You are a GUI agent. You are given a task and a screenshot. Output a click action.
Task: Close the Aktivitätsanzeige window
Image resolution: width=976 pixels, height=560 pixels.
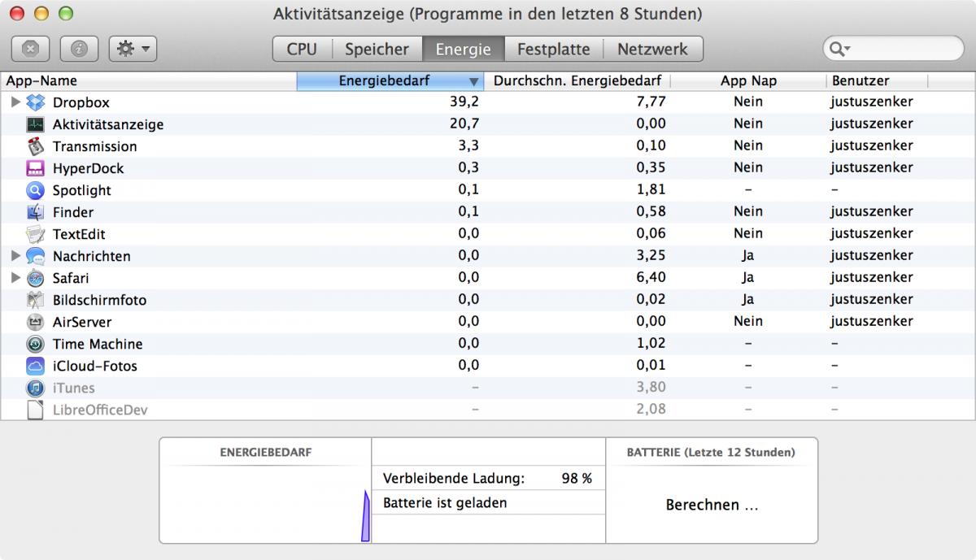tap(18, 14)
